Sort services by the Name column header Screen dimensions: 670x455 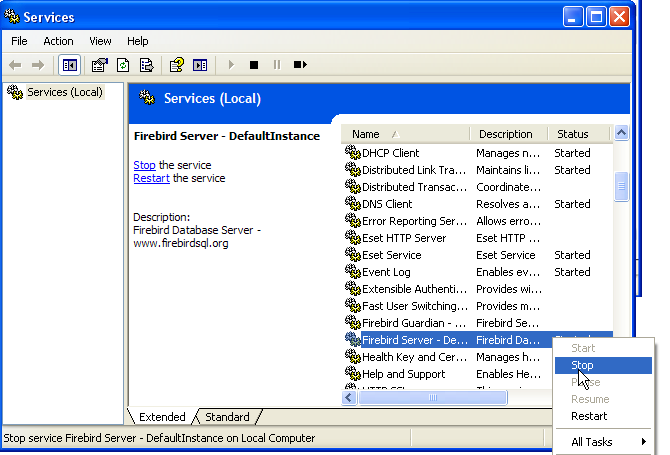405,134
